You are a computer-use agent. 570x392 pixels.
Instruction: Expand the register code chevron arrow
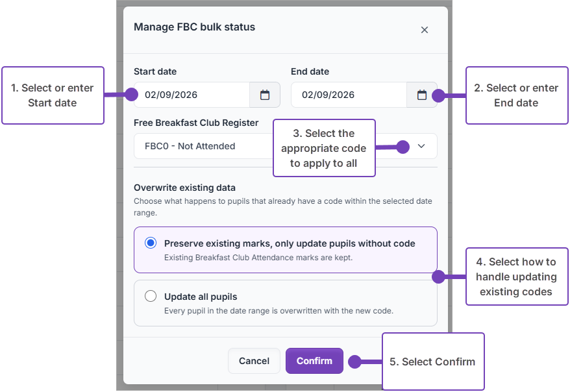click(x=421, y=146)
